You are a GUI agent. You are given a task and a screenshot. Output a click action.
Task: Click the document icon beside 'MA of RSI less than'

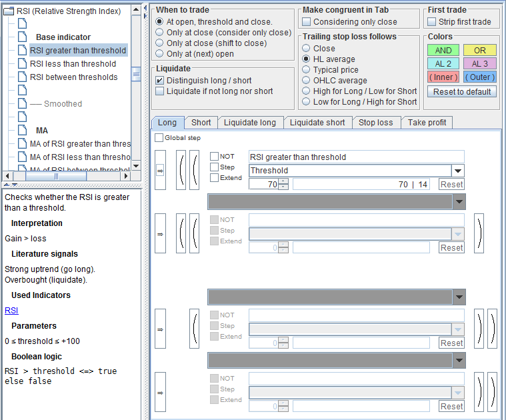22,157
